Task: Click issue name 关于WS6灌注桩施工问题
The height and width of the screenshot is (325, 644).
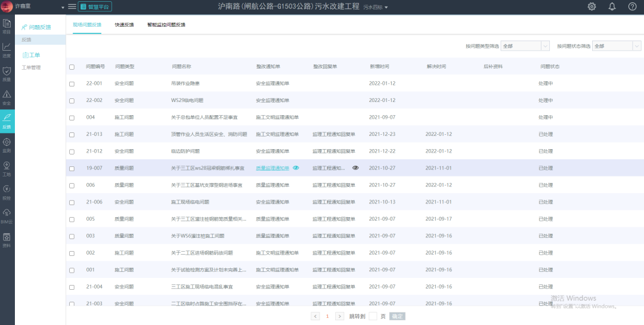Action: click(197, 236)
